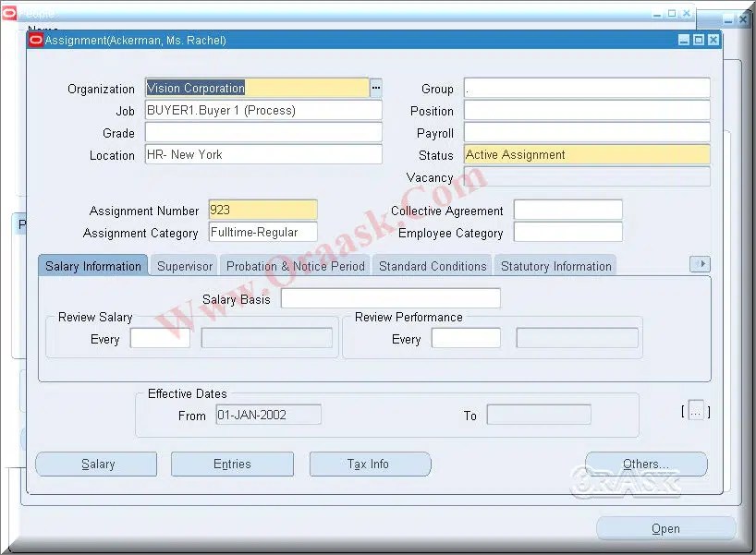Switch to the Supervisor tab
Screen dimensions: 756x555
[184, 265]
